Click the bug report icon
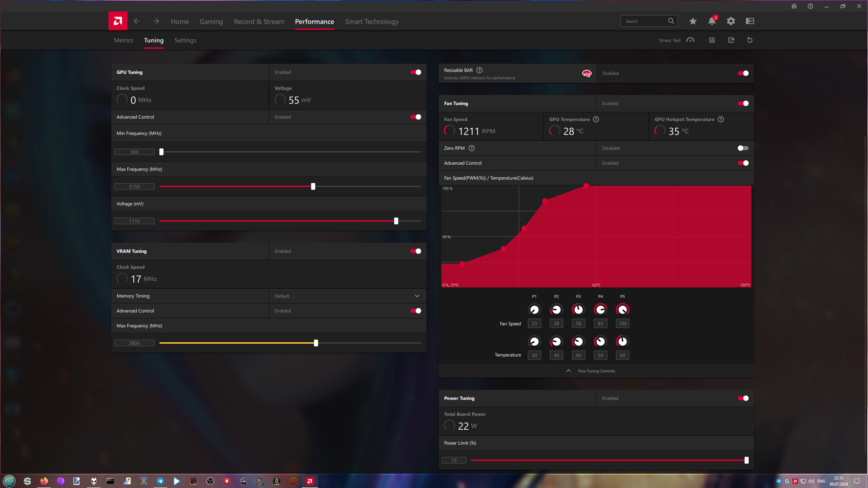The width and height of the screenshot is (868, 488). click(794, 6)
